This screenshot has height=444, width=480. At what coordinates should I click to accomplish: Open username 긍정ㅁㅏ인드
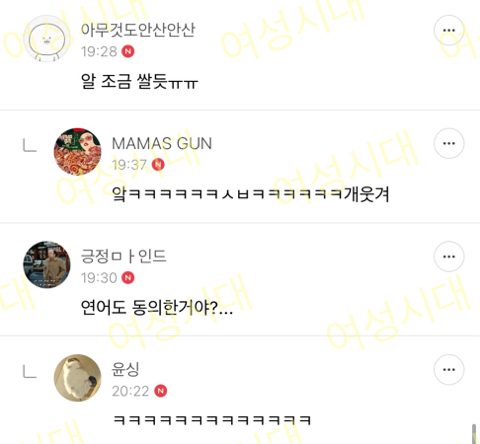pos(124,256)
